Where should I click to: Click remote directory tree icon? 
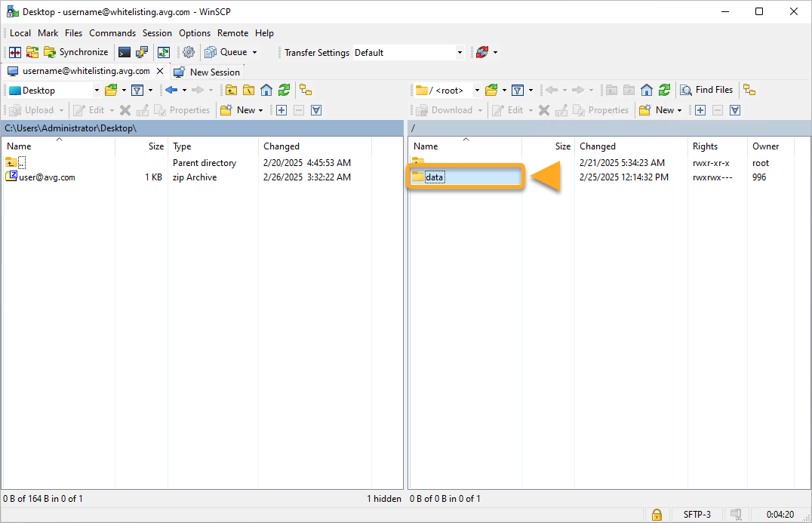pos(749,90)
